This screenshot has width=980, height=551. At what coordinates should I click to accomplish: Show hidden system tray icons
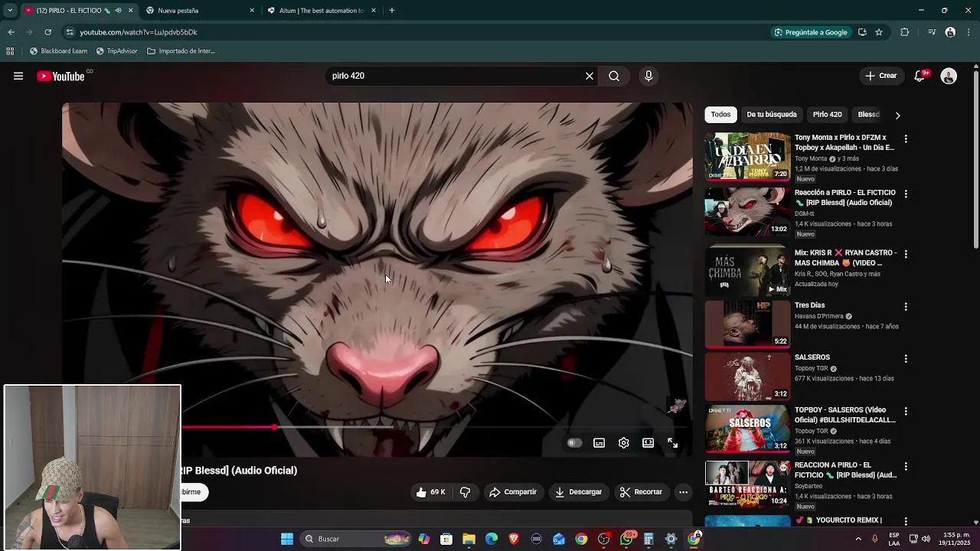pyautogui.click(x=858, y=539)
